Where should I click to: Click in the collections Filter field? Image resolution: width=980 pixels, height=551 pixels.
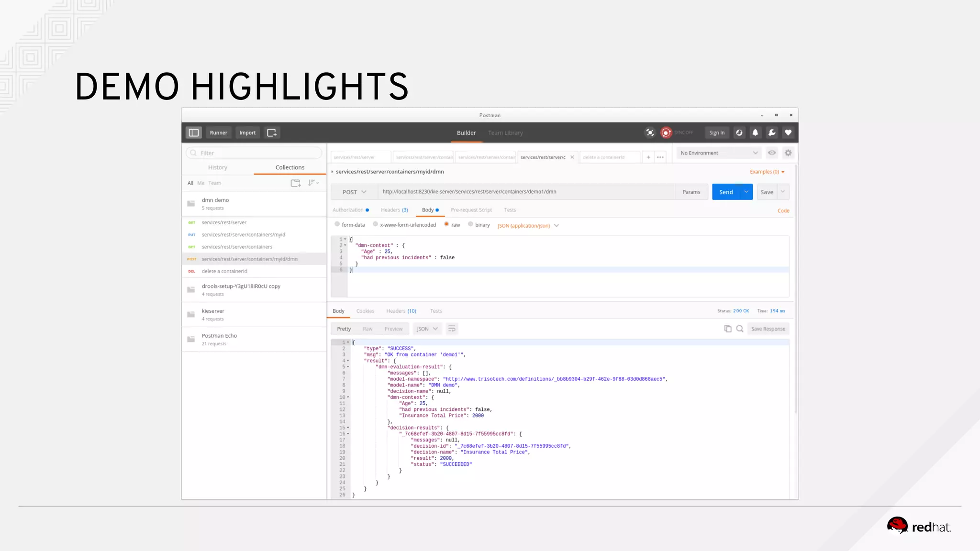tap(254, 153)
